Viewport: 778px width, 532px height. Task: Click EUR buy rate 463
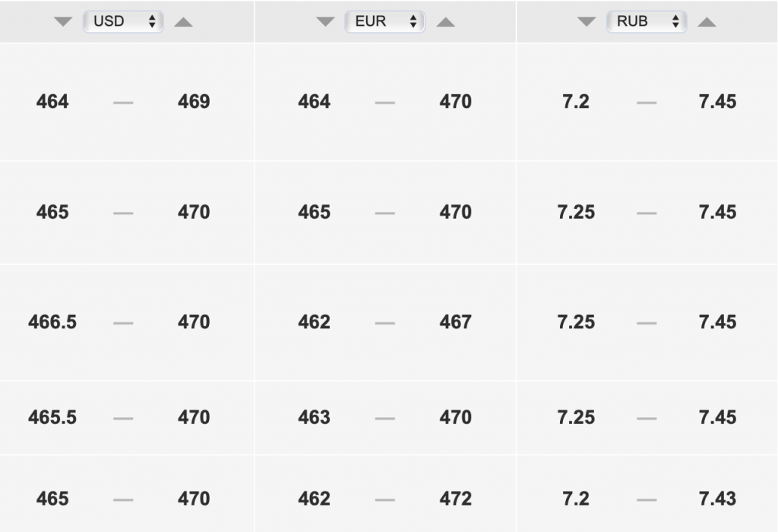coord(314,417)
